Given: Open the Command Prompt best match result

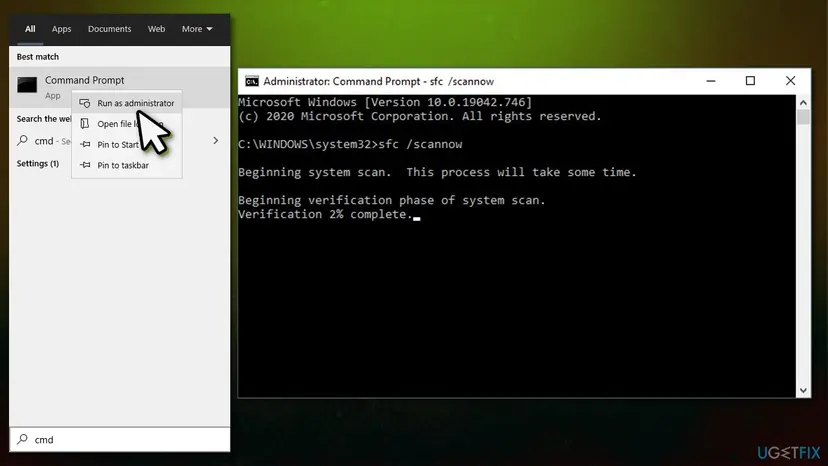Looking at the screenshot, I should pyautogui.click(x=120, y=87).
